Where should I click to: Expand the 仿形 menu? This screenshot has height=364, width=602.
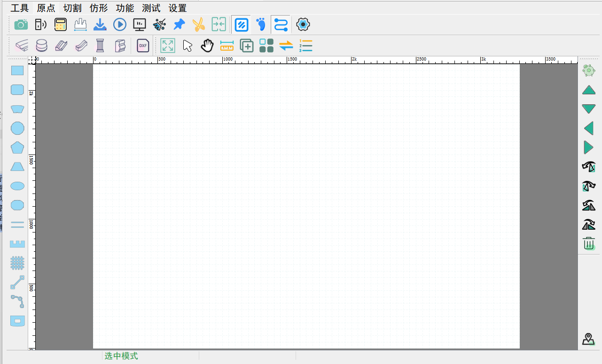click(99, 8)
